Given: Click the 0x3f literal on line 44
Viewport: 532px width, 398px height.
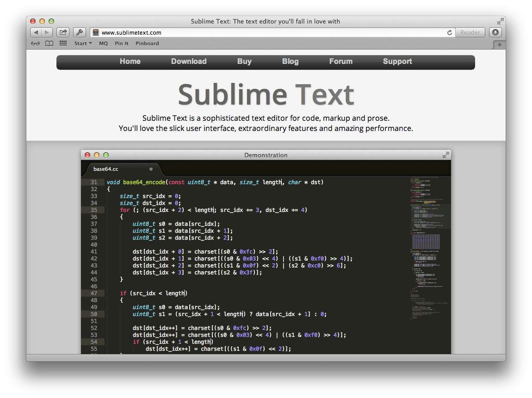Looking at the screenshot, I should pyautogui.click(x=246, y=273).
